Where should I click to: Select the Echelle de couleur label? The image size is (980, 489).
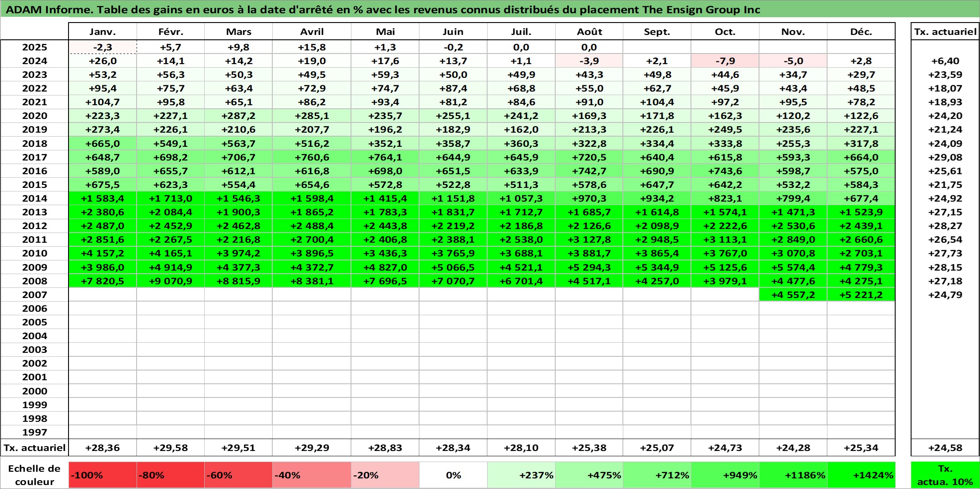point(34,475)
